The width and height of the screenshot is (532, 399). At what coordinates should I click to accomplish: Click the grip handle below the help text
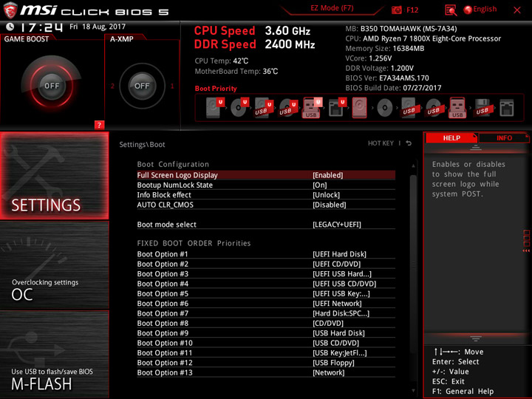[476, 338]
